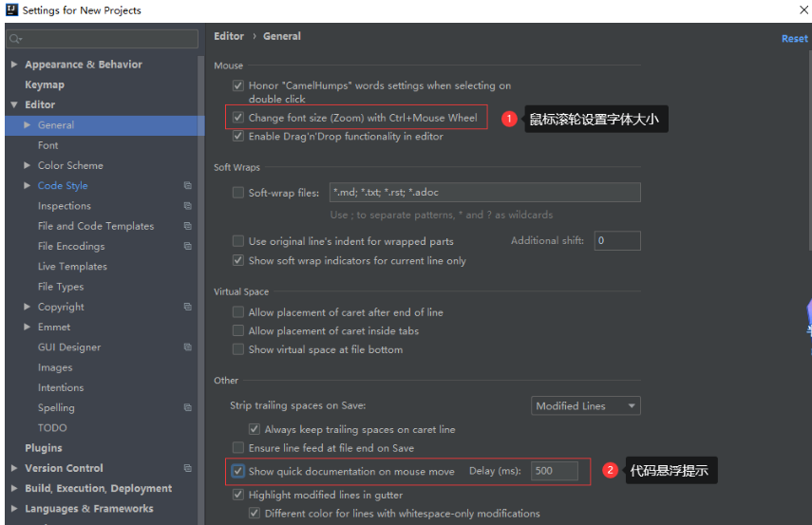This screenshot has width=812, height=525.
Task: Select File Types in the tree
Action: [x=61, y=287]
